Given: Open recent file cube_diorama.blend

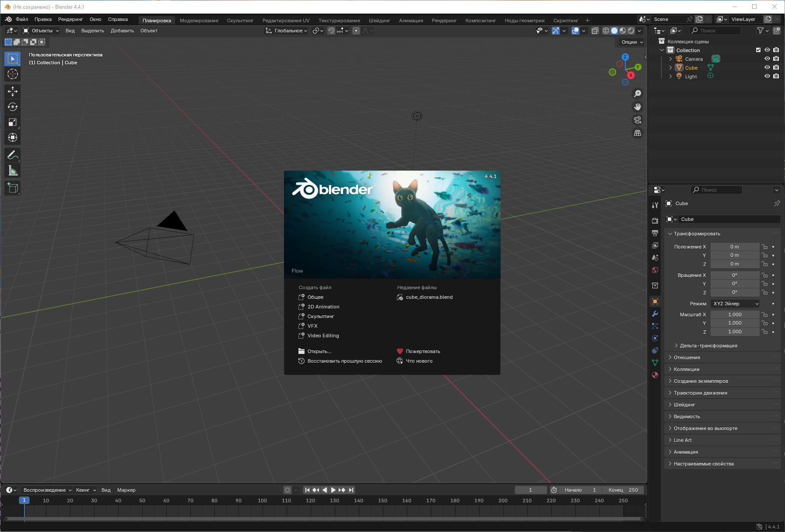Looking at the screenshot, I should pyautogui.click(x=429, y=297).
